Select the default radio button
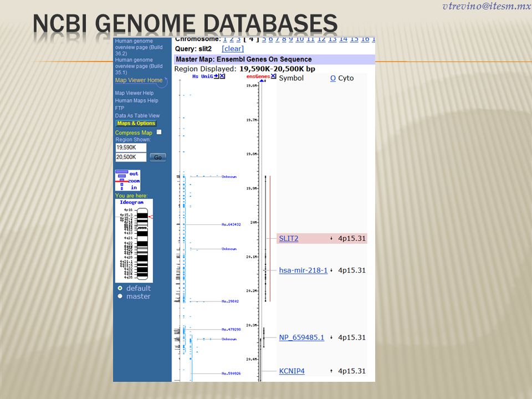 pos(120,288)
